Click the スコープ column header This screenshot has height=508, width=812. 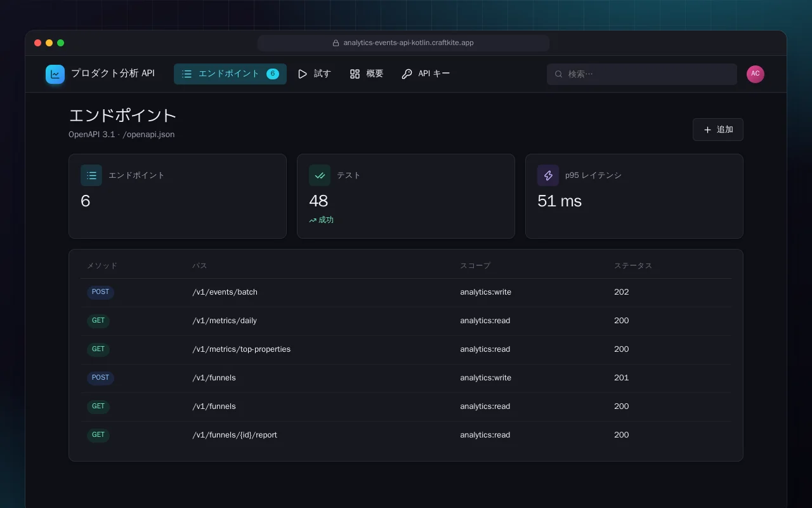click(475, 265)
